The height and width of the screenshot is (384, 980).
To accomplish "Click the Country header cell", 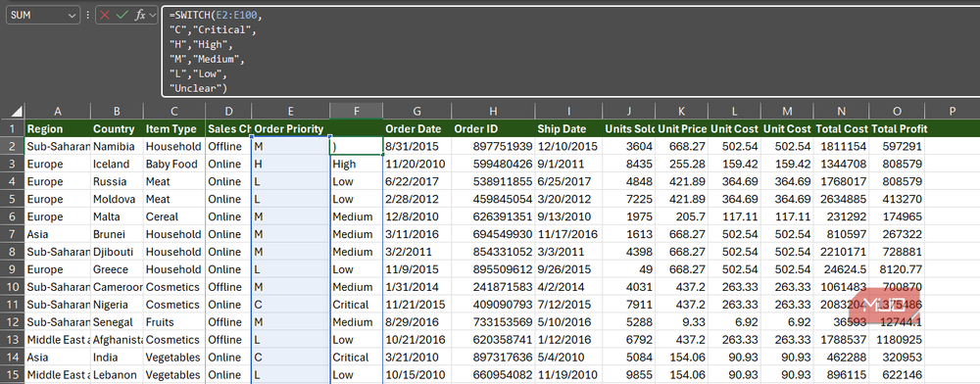I will pyautogui.click(x=117, y=128).
